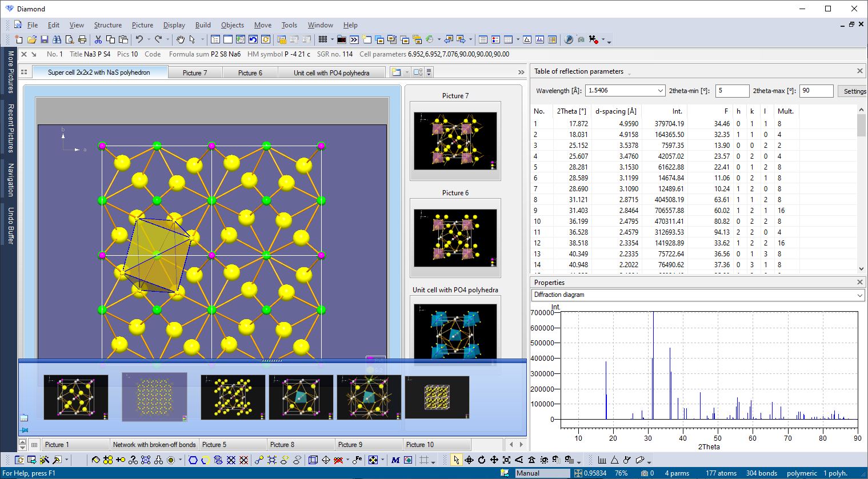Click the 'Fe' atom label icon in the build toolbar
This screenshot has width=868, height=479.
tap(358, 461)
